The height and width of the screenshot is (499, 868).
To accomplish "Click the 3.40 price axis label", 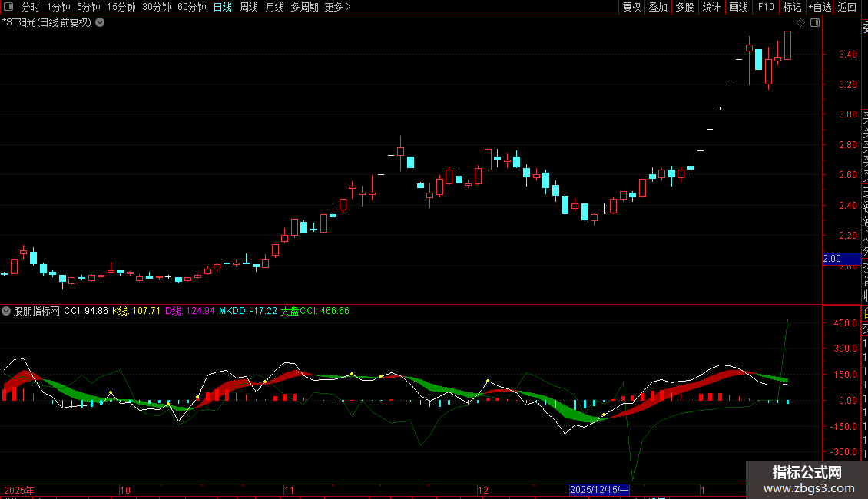I will (847, 55).
